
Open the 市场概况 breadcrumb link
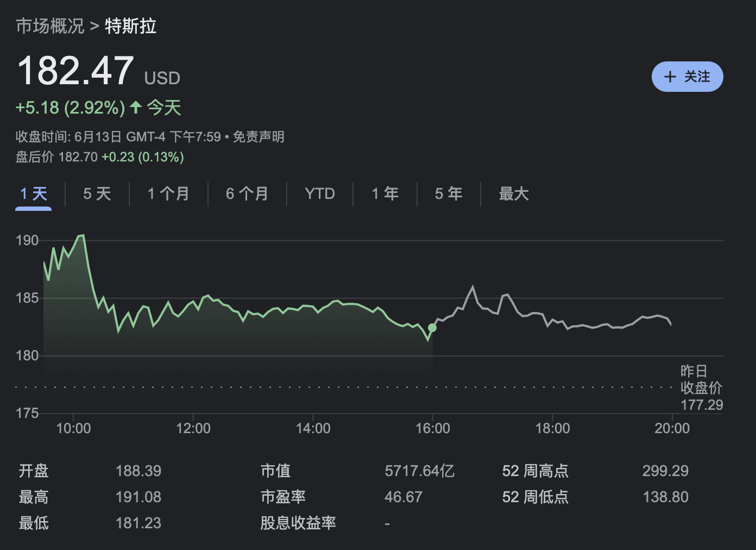[50, 26]
